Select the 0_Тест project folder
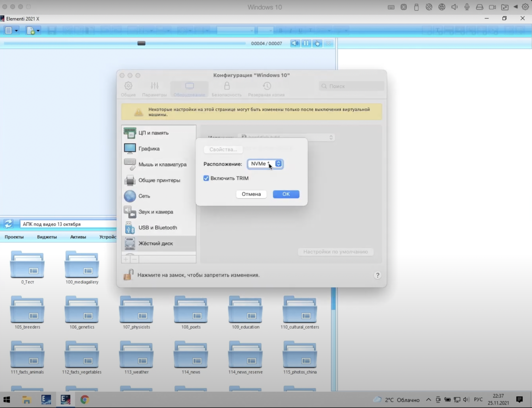Image resolution: width=532 pixels, height=408 pixels. pyautogui.click(x=27, y=267)
